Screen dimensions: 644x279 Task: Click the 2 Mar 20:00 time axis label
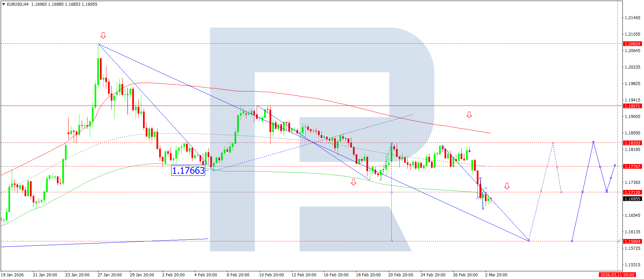(x=496, y=275)
